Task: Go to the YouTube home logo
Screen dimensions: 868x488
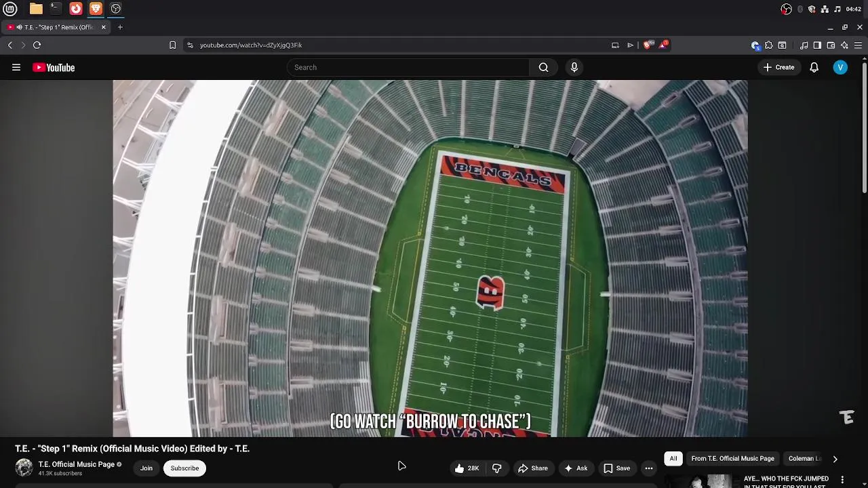Action: click(x=54, y=68)
